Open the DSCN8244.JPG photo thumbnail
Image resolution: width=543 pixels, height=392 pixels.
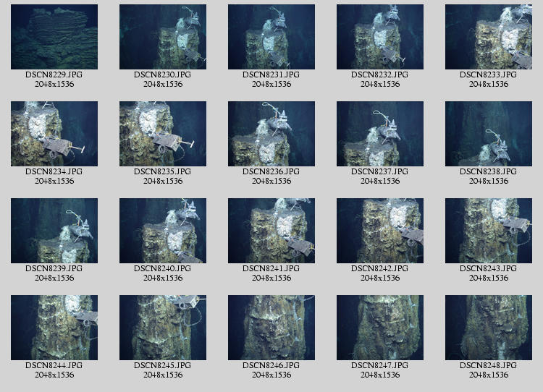(54, 328)
